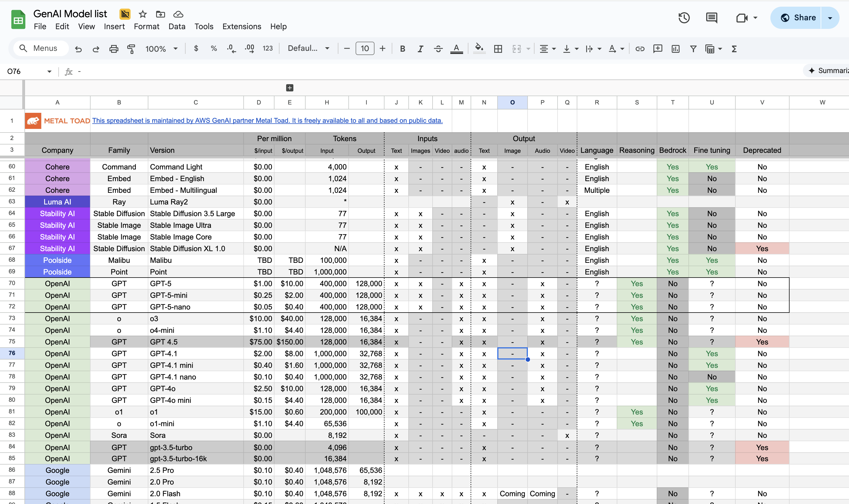Image resolution: width=849 pixels, height=504 pixels.
Task: Increase decimal places icon
Action: click(249, 49)
